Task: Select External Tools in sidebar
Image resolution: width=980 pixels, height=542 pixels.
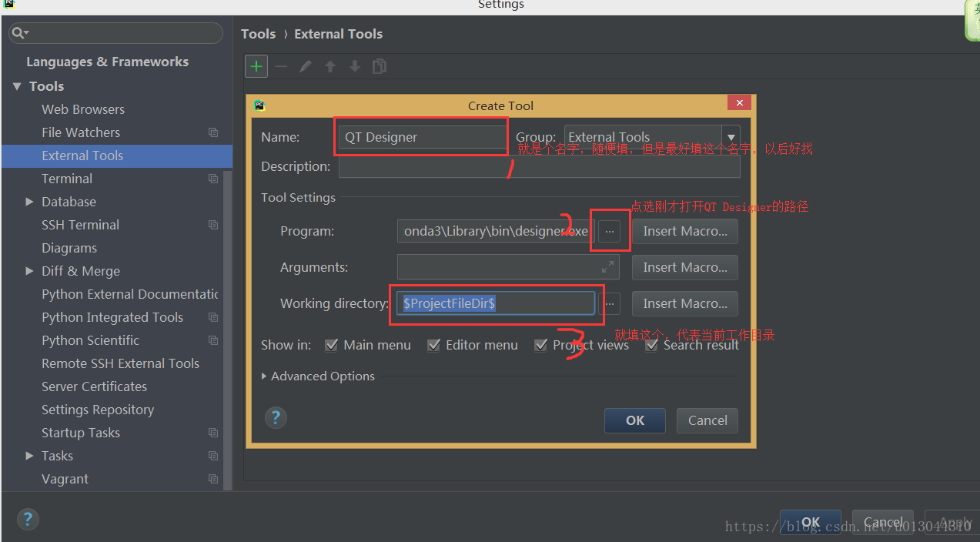Action: point(82,156)
